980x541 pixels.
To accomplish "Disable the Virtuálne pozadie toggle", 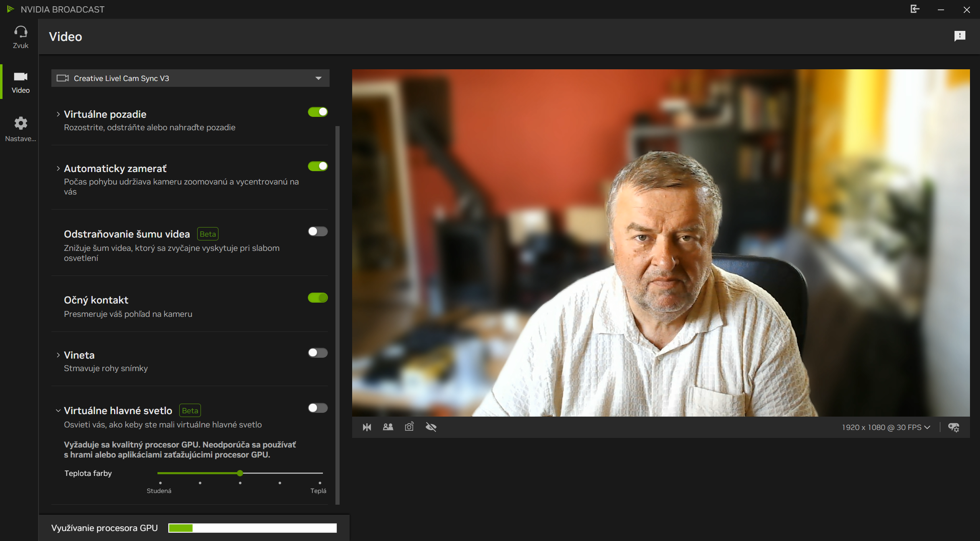I will click(x=317, y=112).
